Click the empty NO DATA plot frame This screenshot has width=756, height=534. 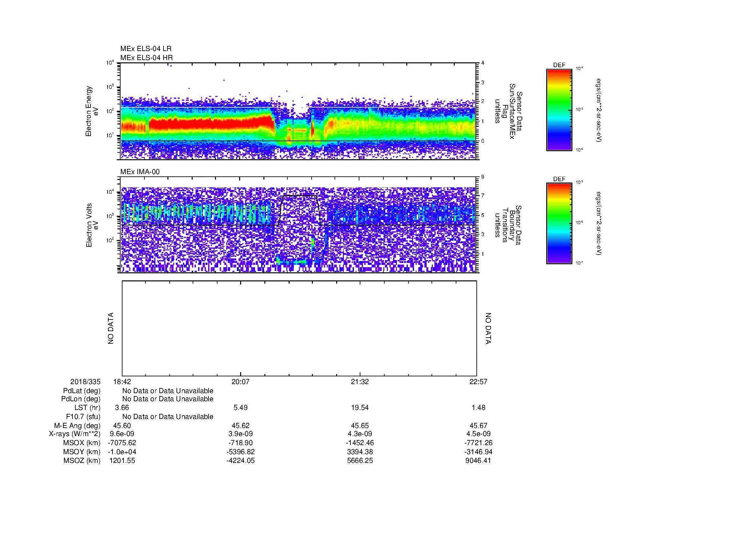(299, 328)
